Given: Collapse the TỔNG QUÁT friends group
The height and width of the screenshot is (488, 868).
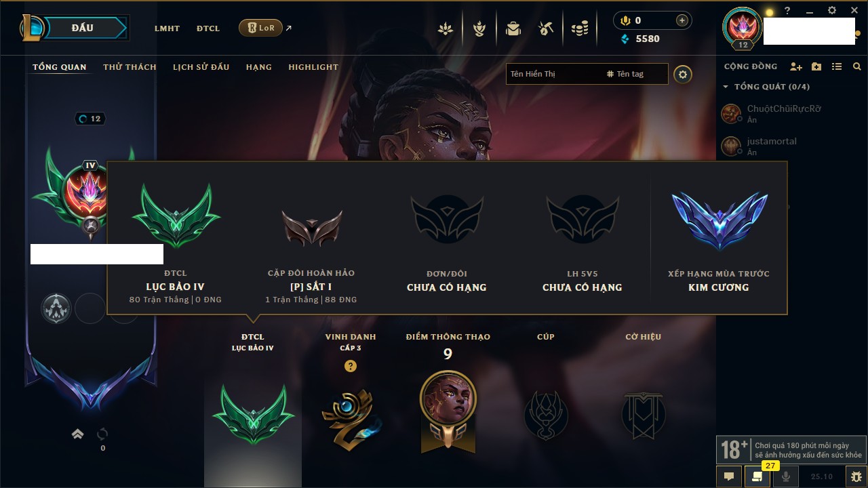Looking at the screenshot, I should pyautogui.click(x=766, y=87).
